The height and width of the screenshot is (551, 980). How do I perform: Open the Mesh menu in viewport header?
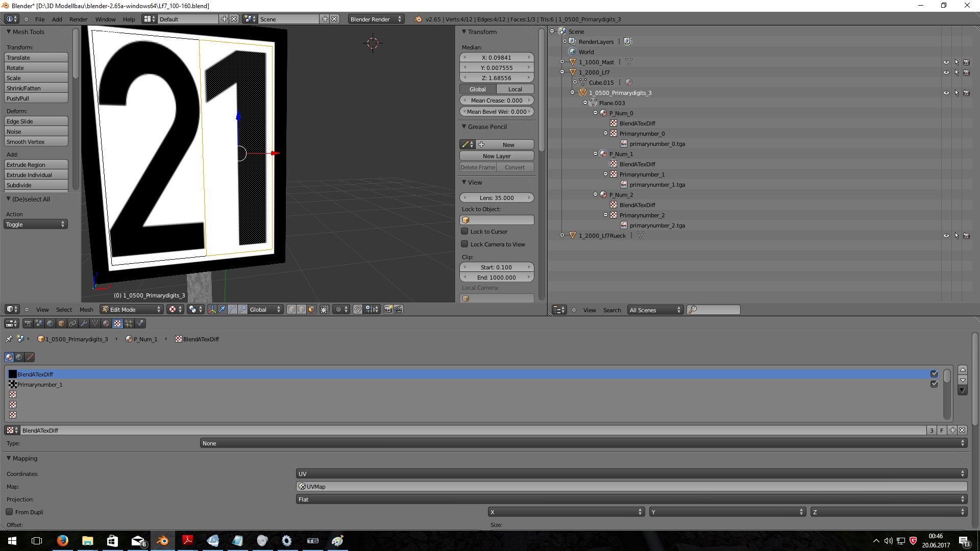click(x=86, y=310)
